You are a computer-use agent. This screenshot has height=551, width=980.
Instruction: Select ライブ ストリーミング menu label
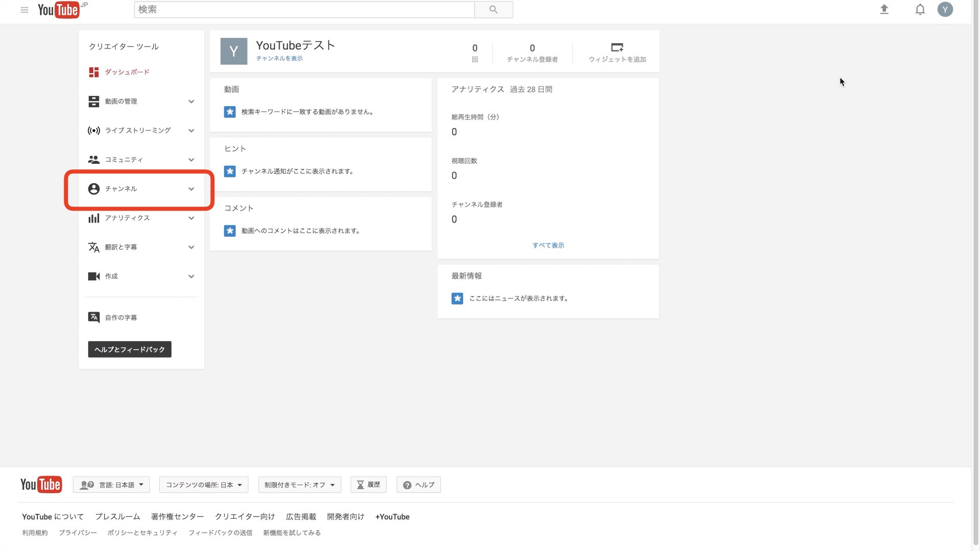(138, 131)
